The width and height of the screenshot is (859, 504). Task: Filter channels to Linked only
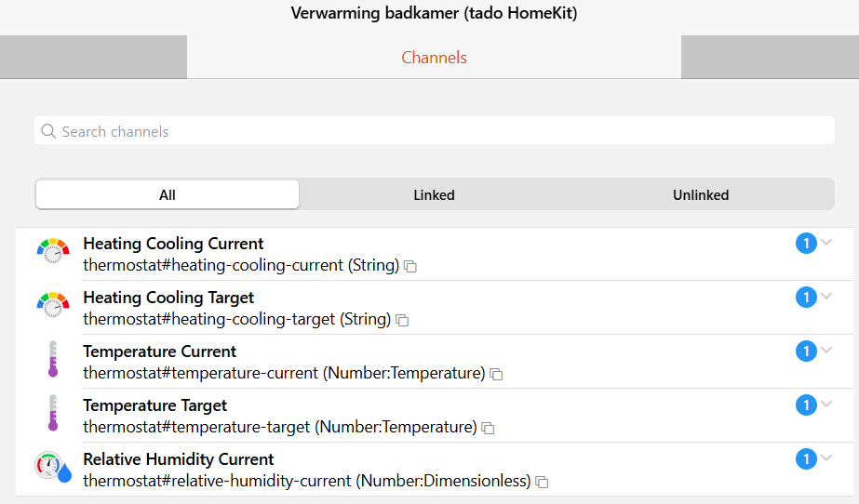pos(434,195)
